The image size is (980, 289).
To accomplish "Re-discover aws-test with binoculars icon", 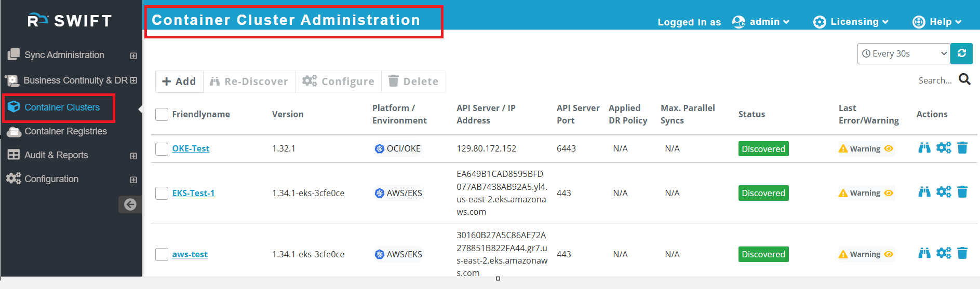I will (x=924, y=253).
